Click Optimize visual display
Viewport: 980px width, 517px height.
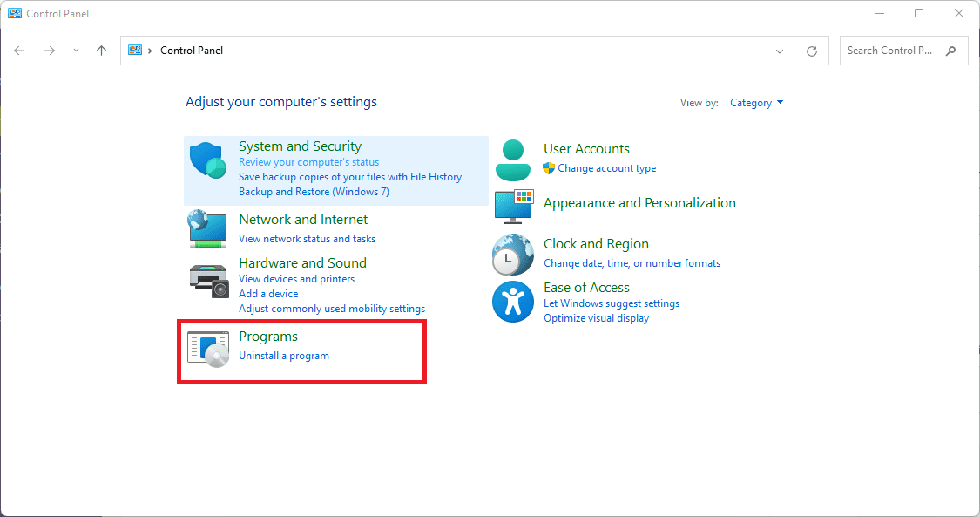[x=596, y=318]
